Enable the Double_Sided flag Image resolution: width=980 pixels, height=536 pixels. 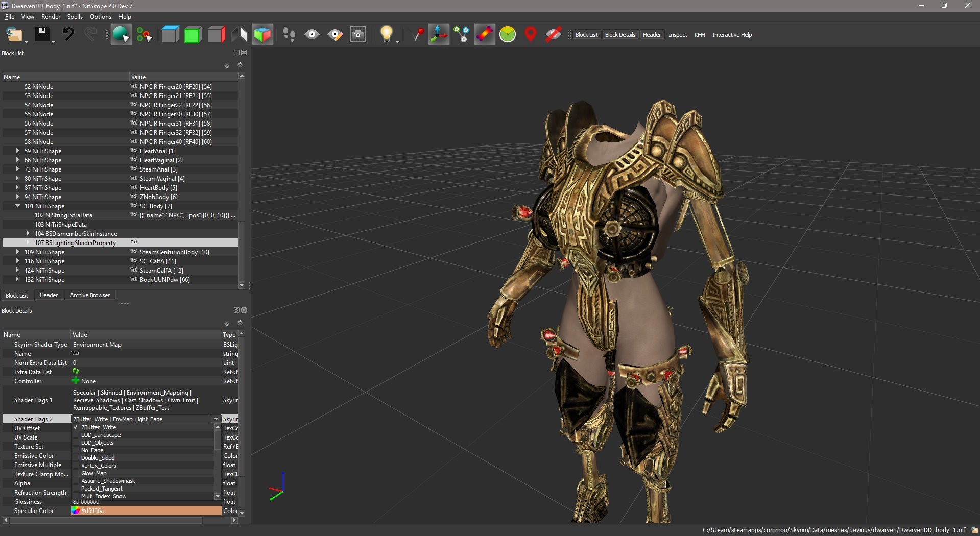click(x=76, y=458)
